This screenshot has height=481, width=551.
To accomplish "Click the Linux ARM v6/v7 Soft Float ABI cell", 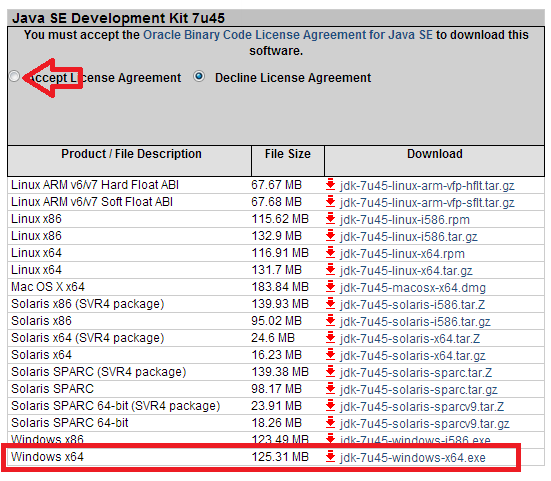I will (x=92, y=201).
